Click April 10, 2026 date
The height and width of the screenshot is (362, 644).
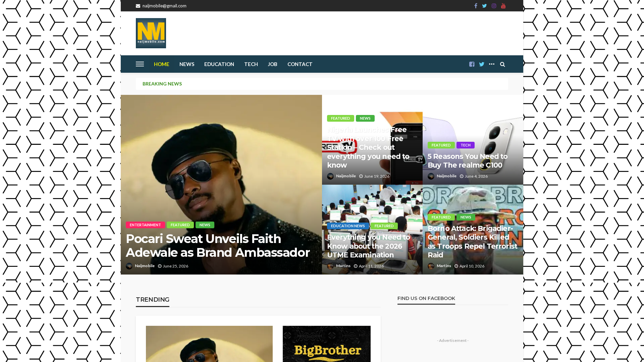pyautogui.click(x=472, y=266)
